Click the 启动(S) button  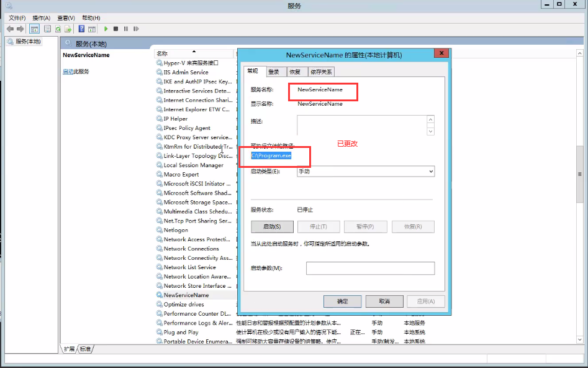(272, 227)
